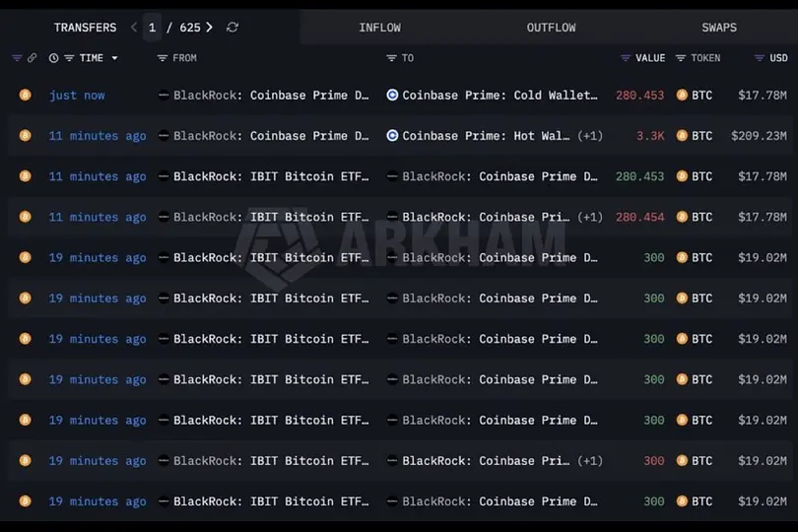Screen dimensions: 798x532
Task: Edit the page number field
Action: click(152, 28)
